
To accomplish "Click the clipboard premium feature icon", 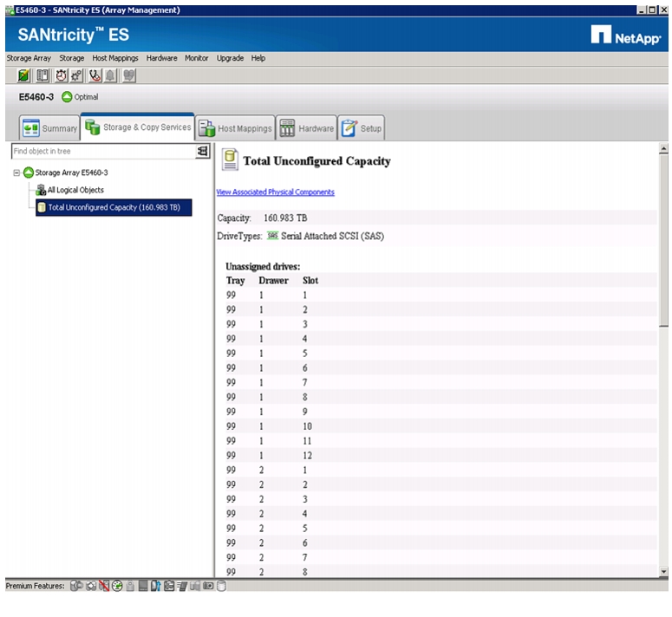I will pyautogui.click(x=169, y=586).
